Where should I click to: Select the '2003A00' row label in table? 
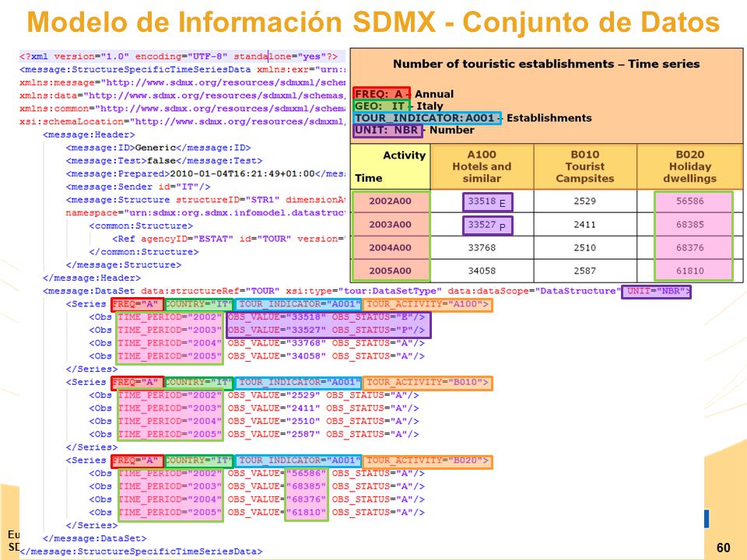(390, 224)
